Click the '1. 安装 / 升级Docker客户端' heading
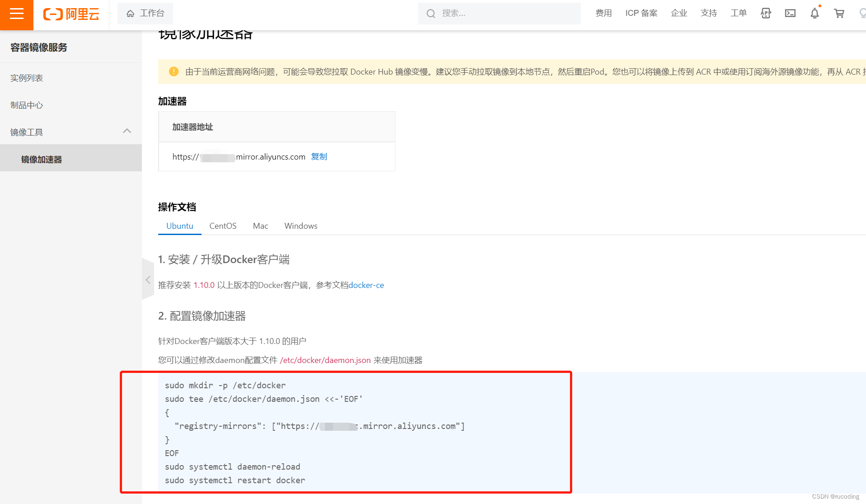Image resolution: width=866 pixels, height=504 pixels. (x=224, y=259)
